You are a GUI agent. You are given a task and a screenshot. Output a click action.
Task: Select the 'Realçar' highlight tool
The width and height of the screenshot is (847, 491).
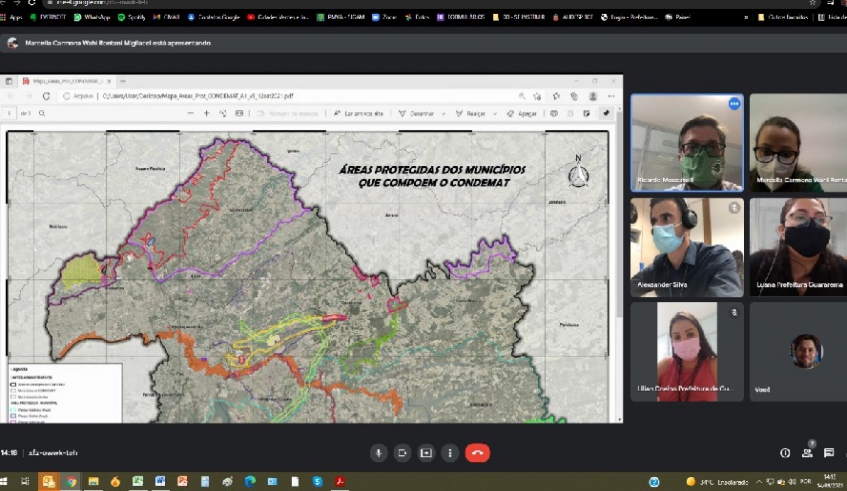470,113
